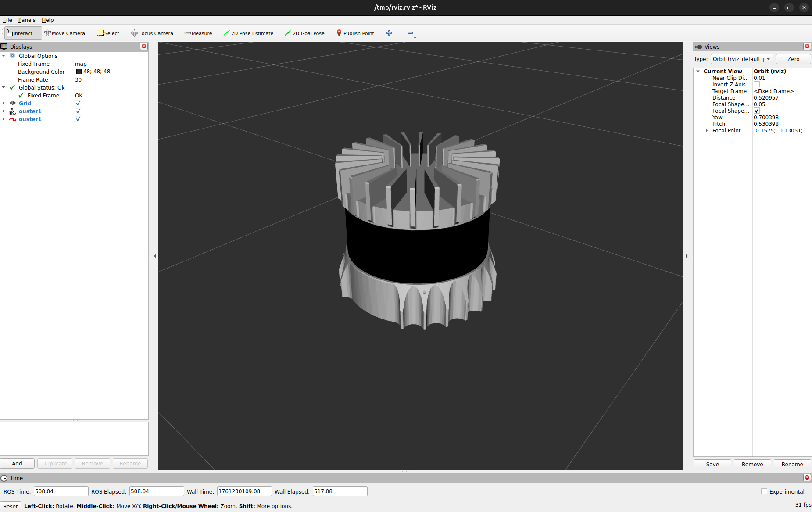Activate the Focus Camera tool
Viewport: 812px width, 512px height.
tap(152, 33)
